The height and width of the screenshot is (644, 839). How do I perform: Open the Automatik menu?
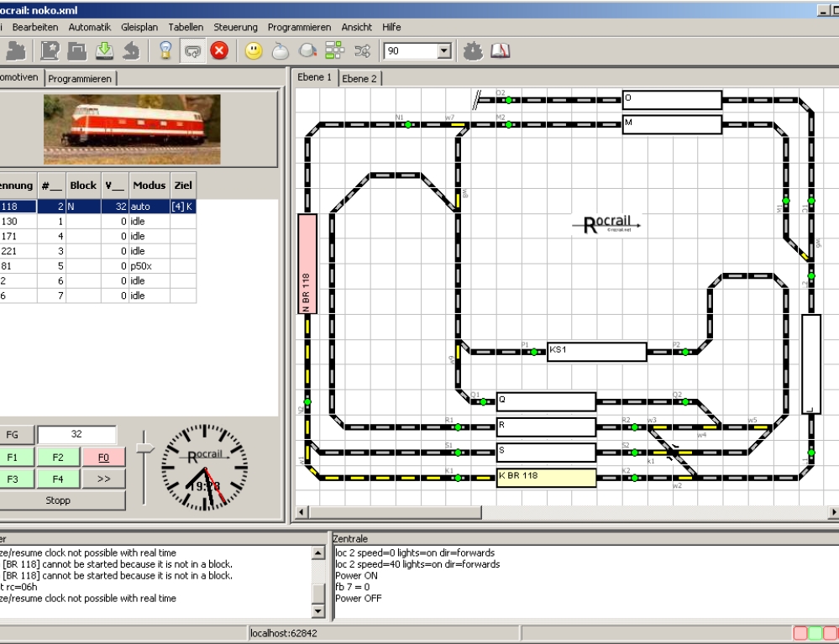pyautogui.click(x=89, y=27)
